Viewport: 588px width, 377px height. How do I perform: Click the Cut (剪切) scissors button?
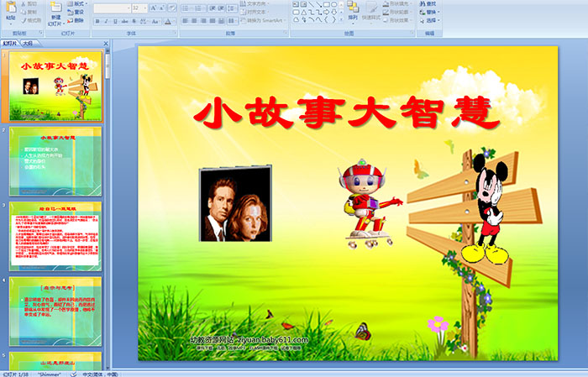[29, 4]
